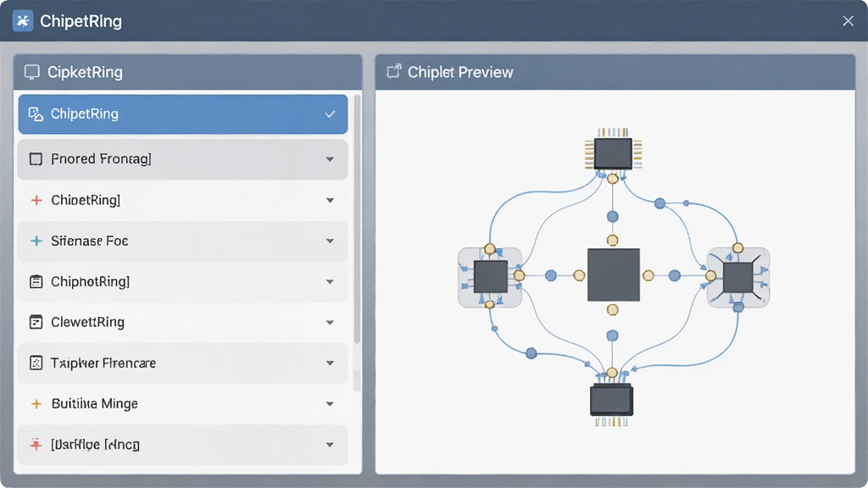Open the ChiphotRing] row dropdown arrow
The height and width of the screenshot is (488, 868).
tap(330, 281)
